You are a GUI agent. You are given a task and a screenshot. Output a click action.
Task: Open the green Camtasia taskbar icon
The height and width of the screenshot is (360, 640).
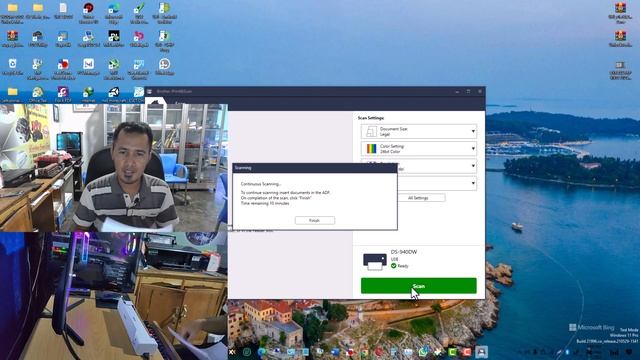point(452,352)
